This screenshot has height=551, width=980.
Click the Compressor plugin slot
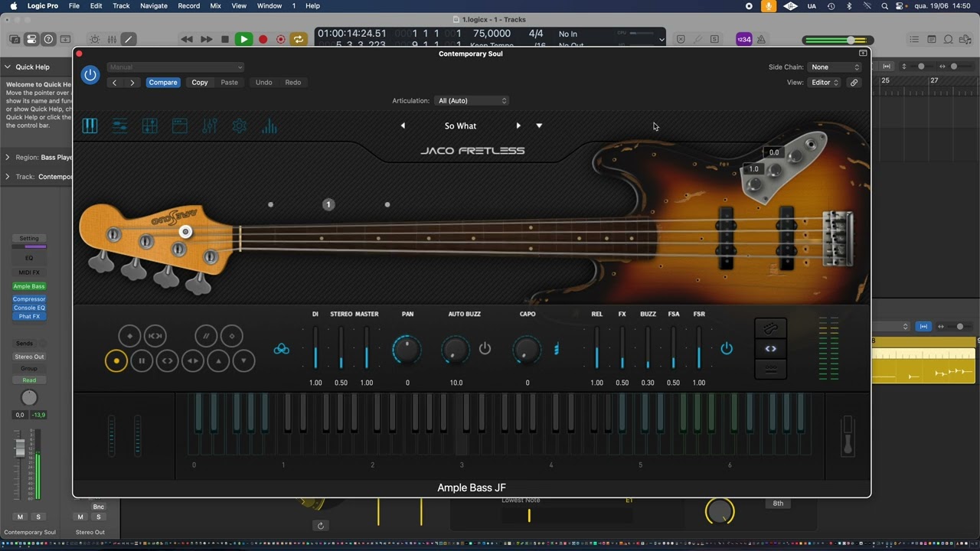click(x=29, y=299)
